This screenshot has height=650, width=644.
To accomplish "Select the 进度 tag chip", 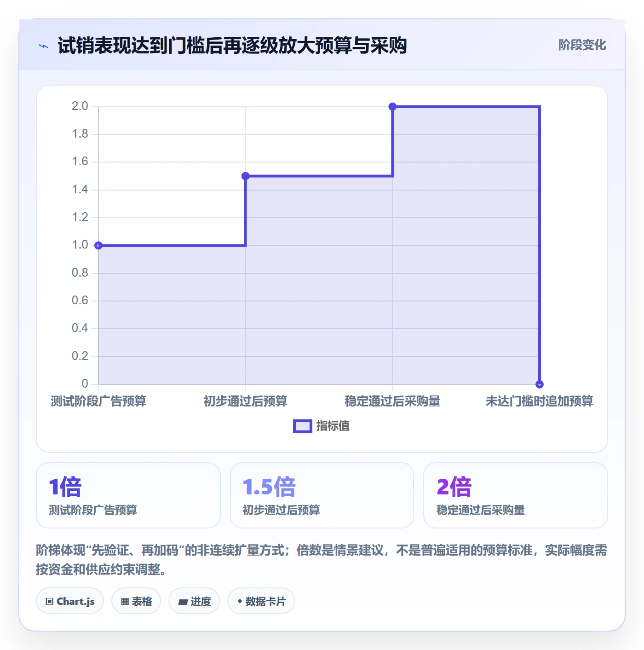I will (194, 601).
